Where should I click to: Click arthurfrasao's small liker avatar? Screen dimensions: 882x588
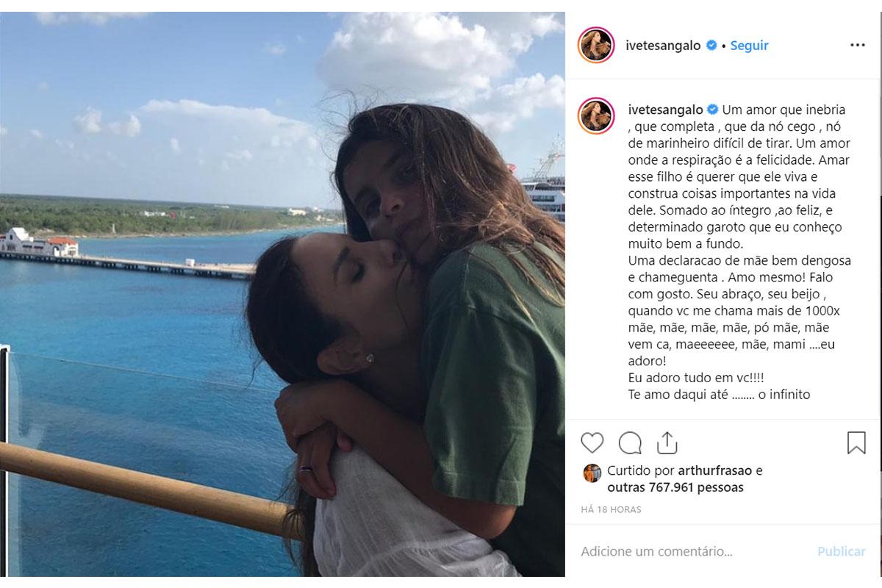tap(592, 473)
